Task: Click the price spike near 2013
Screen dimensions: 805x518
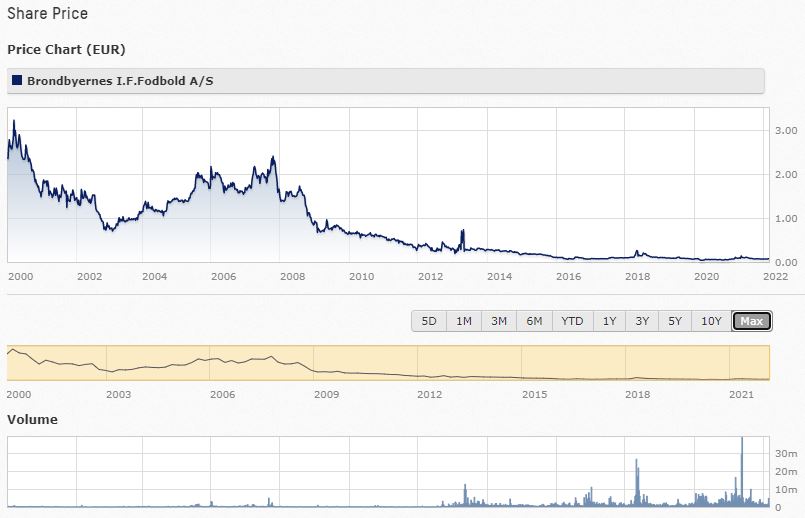Action: [x=462, y=232]
